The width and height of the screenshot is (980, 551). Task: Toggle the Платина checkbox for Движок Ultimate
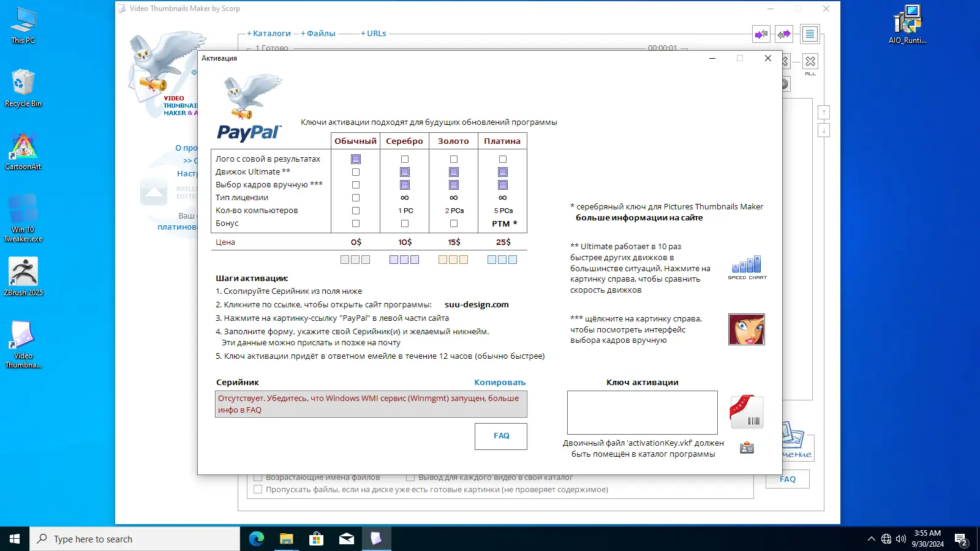click(x=503, y=172)
